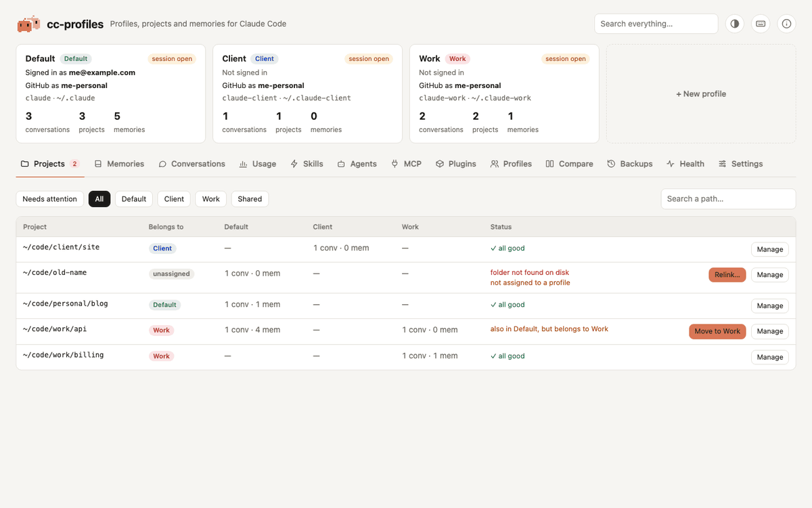Click the Relink… button for ~/code/old-name
This screenshot has width=812, height=508.
(727, 275)
